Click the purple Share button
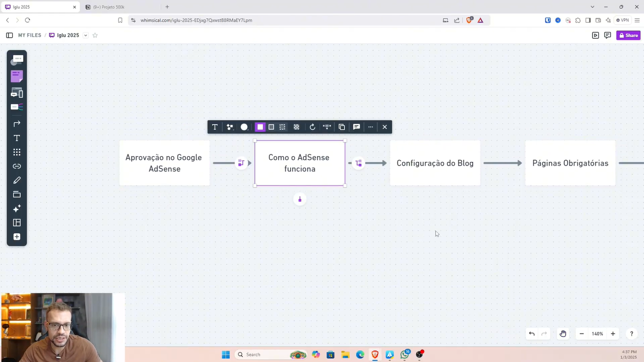 (628, 35)
